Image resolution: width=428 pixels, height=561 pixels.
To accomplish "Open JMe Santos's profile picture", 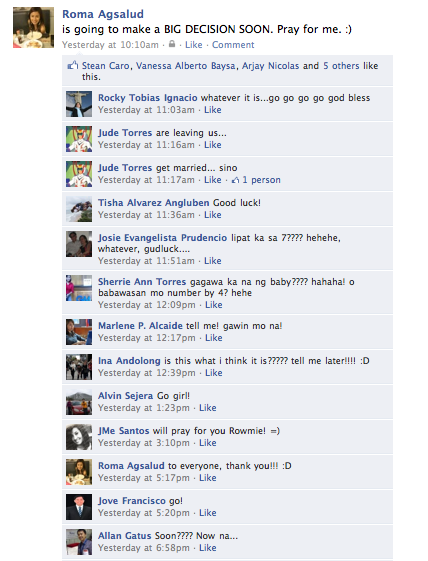I will click(79, 437).
